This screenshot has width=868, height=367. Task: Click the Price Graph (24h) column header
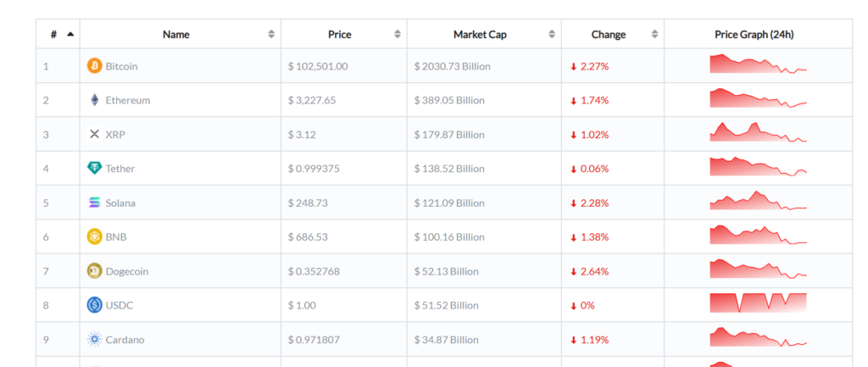coord(754,34)
